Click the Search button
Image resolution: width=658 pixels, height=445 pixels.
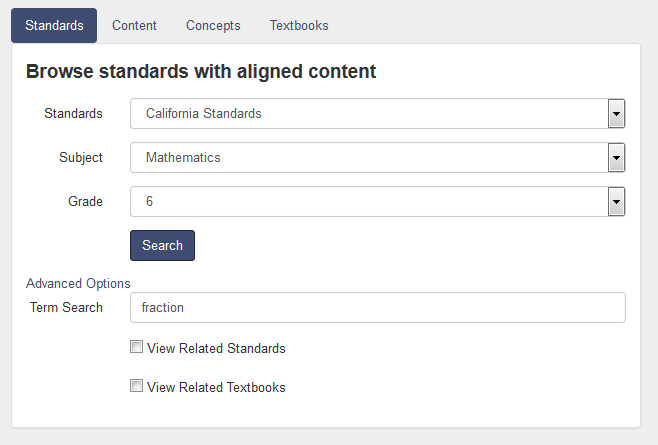pyautogui.click(x=162, y=246)
